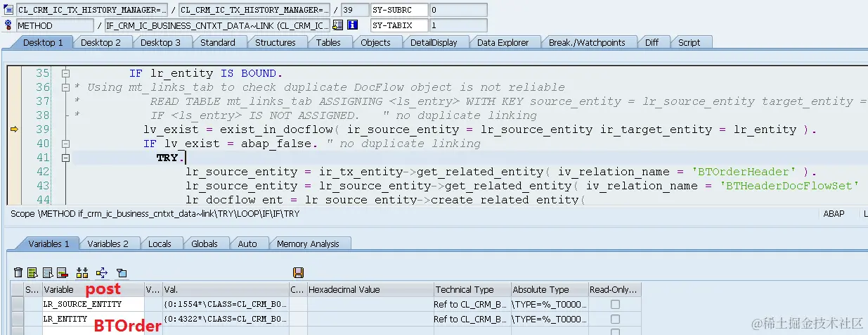Click Absolute Type column header
This screenshot has width=868, height=335.
click(x=549, y=289)
